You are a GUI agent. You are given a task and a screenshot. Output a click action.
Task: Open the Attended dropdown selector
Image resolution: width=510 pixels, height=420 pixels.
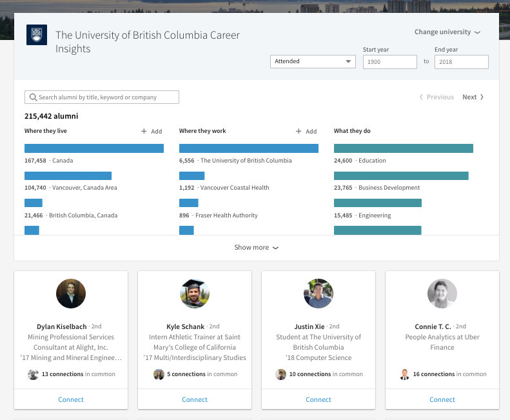point(313,61)
